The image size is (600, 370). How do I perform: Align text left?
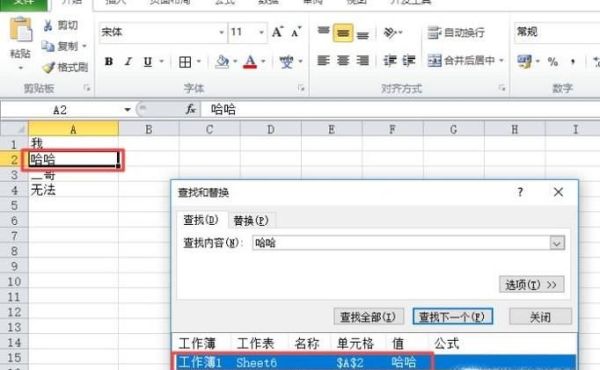coord(323,60)
